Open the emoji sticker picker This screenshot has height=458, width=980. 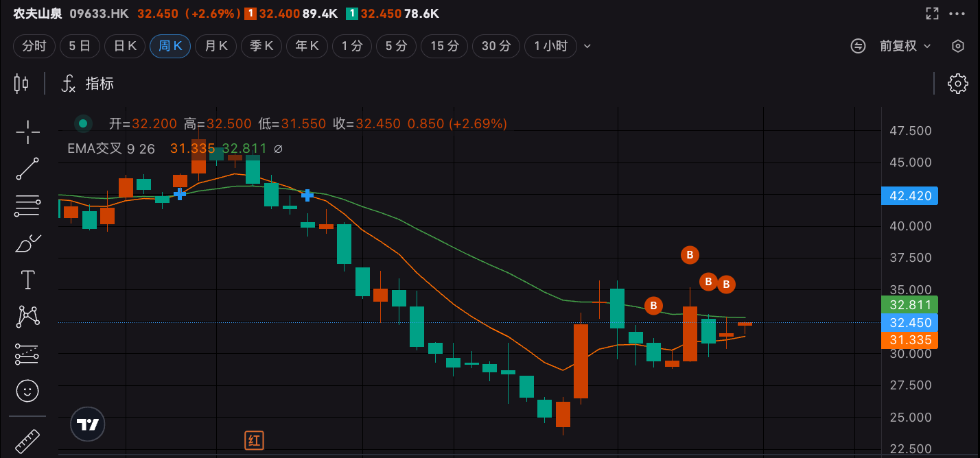[27, 391]
